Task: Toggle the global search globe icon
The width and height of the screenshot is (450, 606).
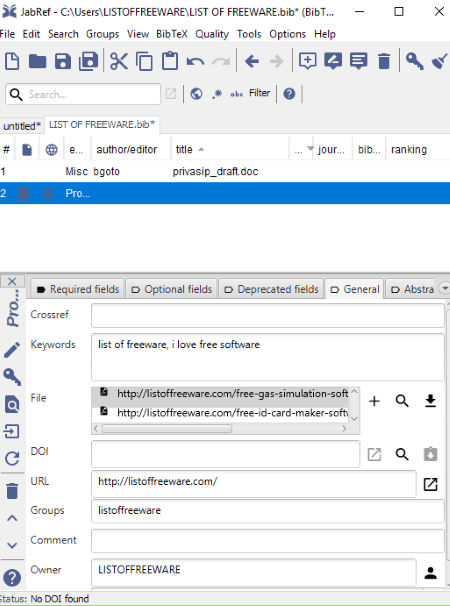Action: pos(196,94)
